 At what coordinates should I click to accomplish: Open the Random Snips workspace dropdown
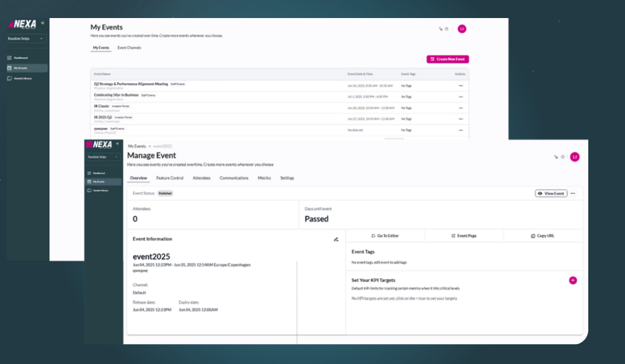click(x=102, y=157)
